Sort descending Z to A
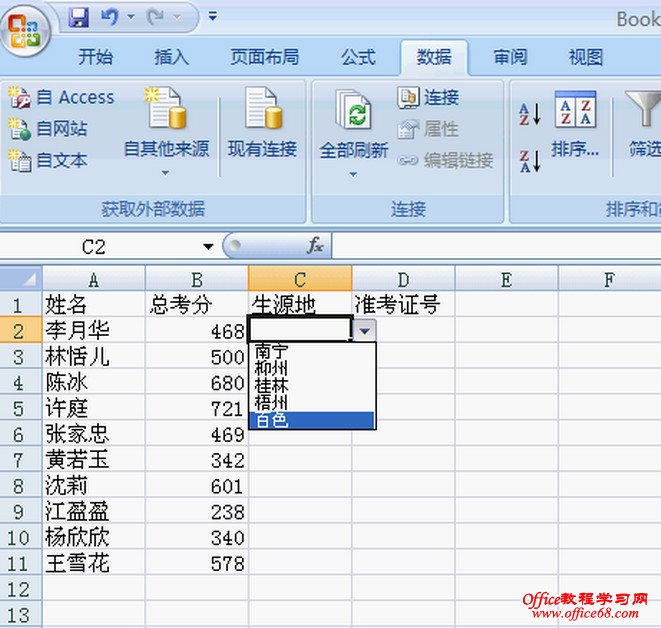661x628 pixels. coord(529,161)
